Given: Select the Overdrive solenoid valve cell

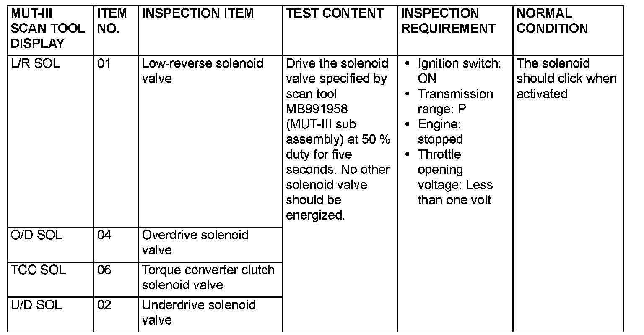Looking at the screenshot, I should pos(195,243).
